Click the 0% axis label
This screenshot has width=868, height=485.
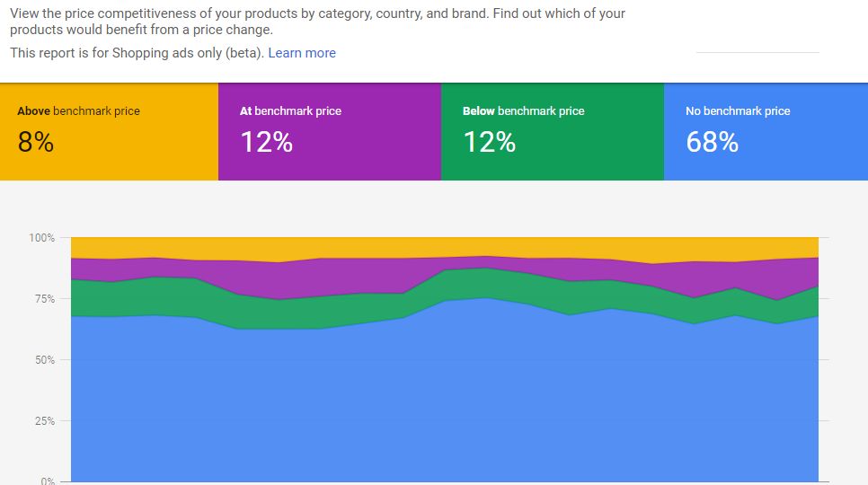48,481
